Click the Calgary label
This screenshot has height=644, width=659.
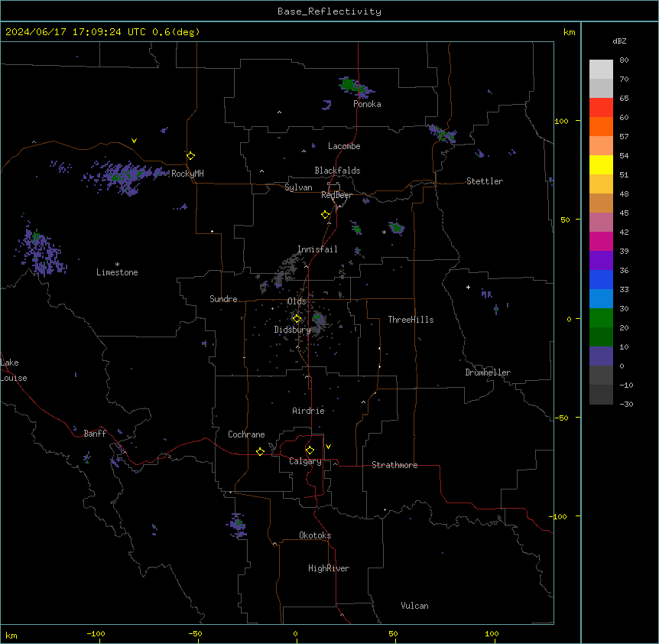(305, 461)
